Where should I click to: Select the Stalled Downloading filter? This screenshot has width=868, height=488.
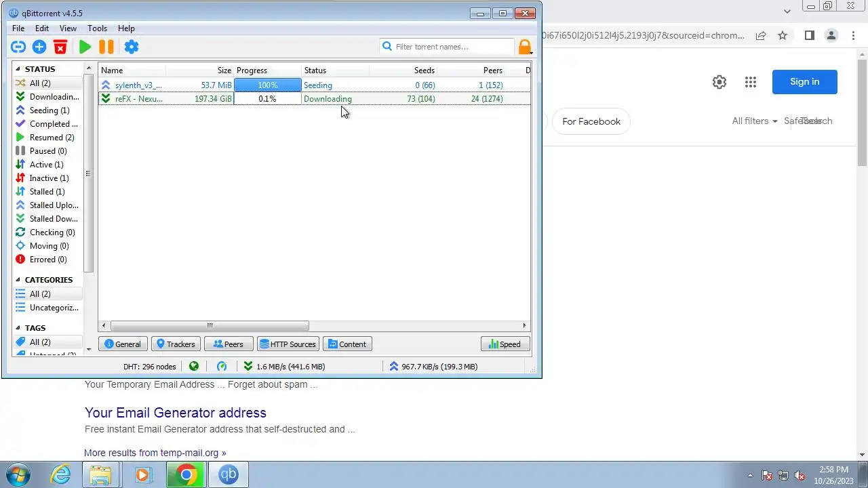coord(47,219)
